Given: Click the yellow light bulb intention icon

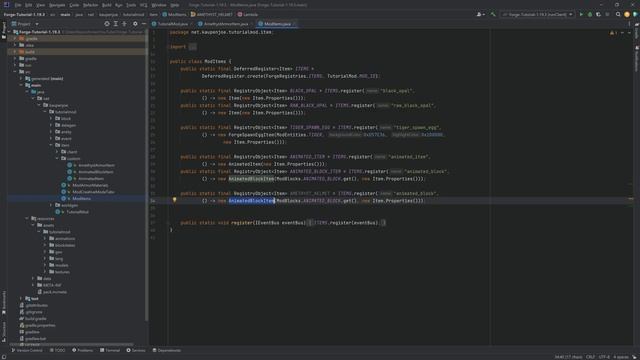Looking at the screenshot, I should coord(174,200).
